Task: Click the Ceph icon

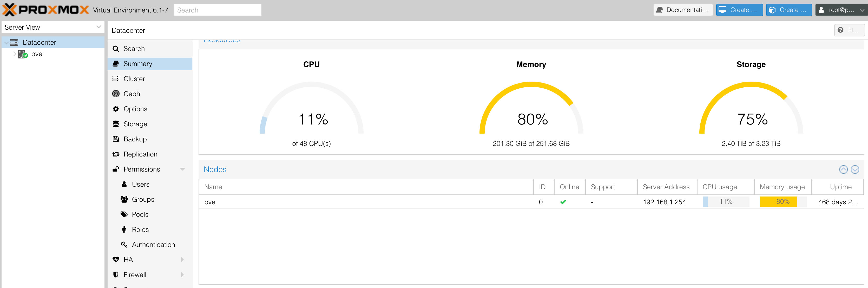Action: tap(116, 94)
